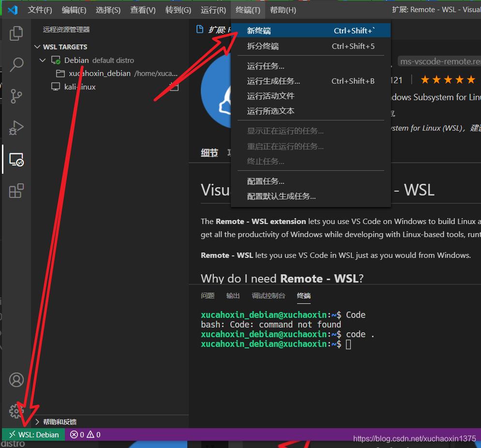
Task: Open the Run and Debug view icon
Action: click(x=16, y=128)
